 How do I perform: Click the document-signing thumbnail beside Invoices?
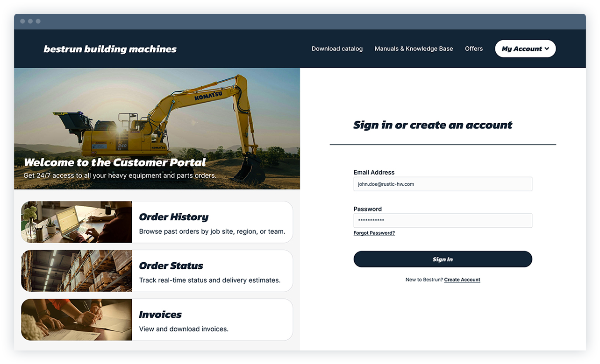click(76, 320)
